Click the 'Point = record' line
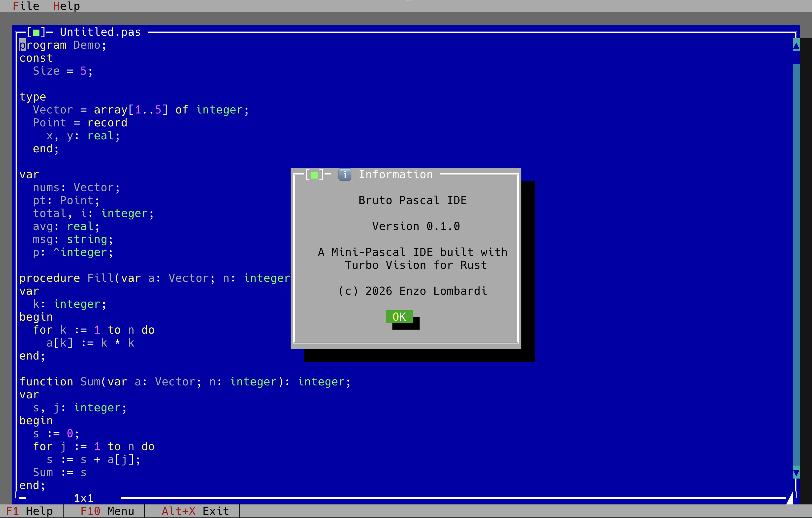The height and width of the screenshot is (518, 812). [x=80, y=123]
